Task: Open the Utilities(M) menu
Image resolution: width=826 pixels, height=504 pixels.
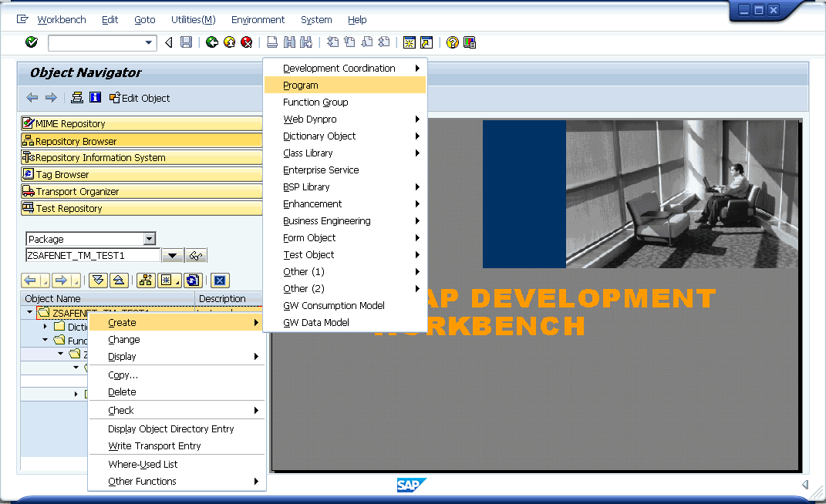Action: click(x=194, y=19)
